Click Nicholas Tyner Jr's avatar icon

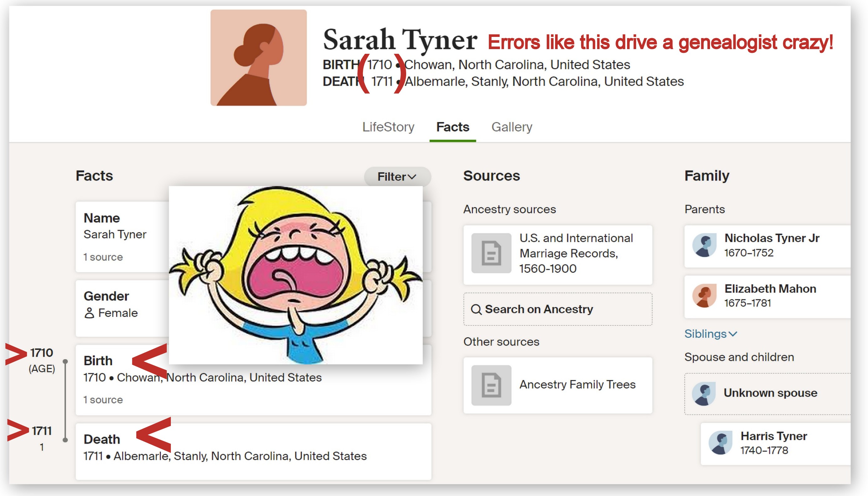tap(704, 245)
